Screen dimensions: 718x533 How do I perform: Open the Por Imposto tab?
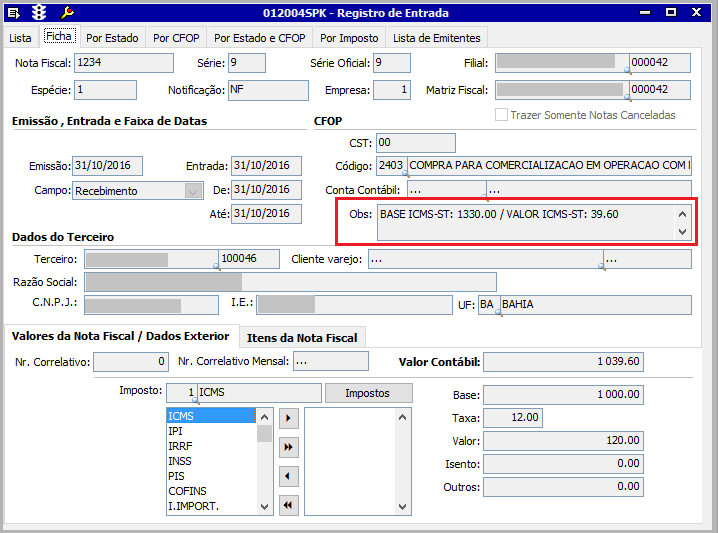[349, 38]
